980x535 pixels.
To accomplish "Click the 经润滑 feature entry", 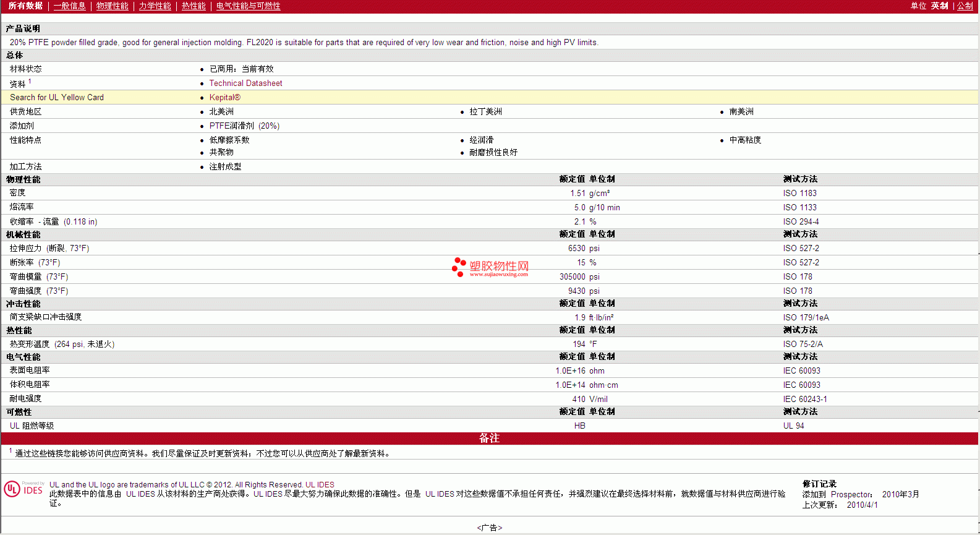I will [481, 140].
